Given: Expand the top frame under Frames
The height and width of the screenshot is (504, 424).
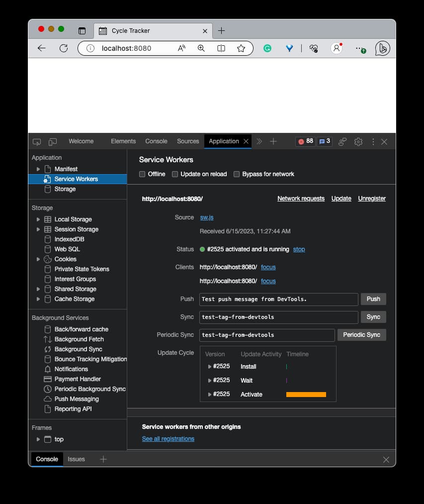Looking at the screenshot, I should coord(38,439).
